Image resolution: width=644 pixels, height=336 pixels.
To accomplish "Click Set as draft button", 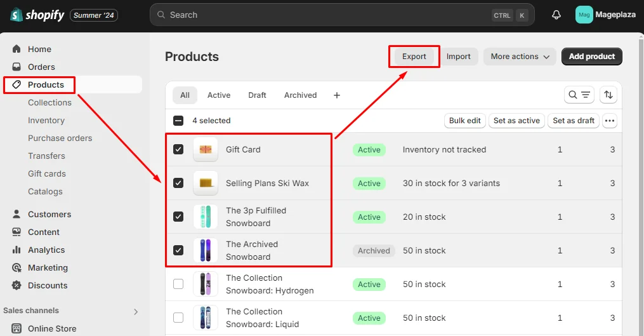I will coord(574,121).
